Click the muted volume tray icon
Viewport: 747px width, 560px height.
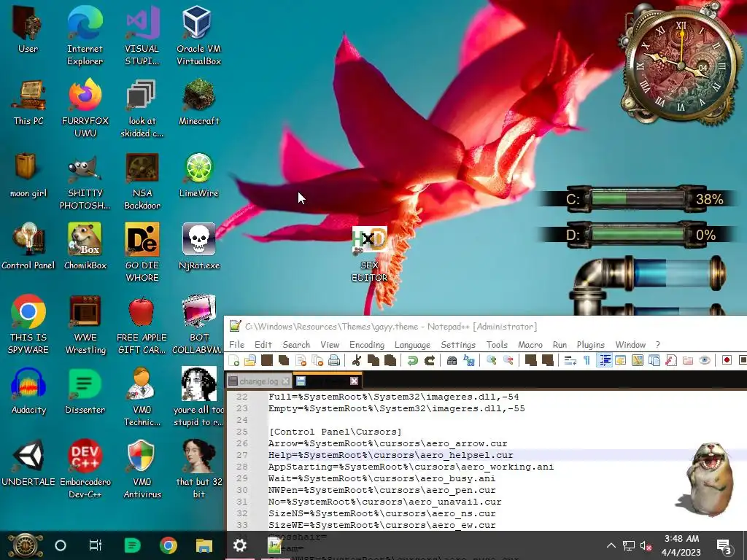click(646, 546)
